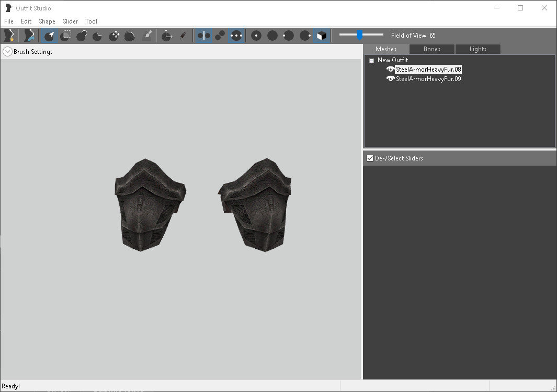Viewport: 557px width, 392px height.
Task: Collapse the New Outfit tree node
Action: pyautogui.click(x=371, y=61)
